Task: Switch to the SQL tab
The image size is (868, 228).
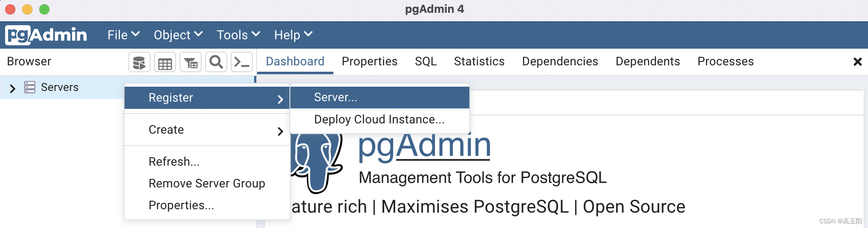Action: (x=426, y=61)
